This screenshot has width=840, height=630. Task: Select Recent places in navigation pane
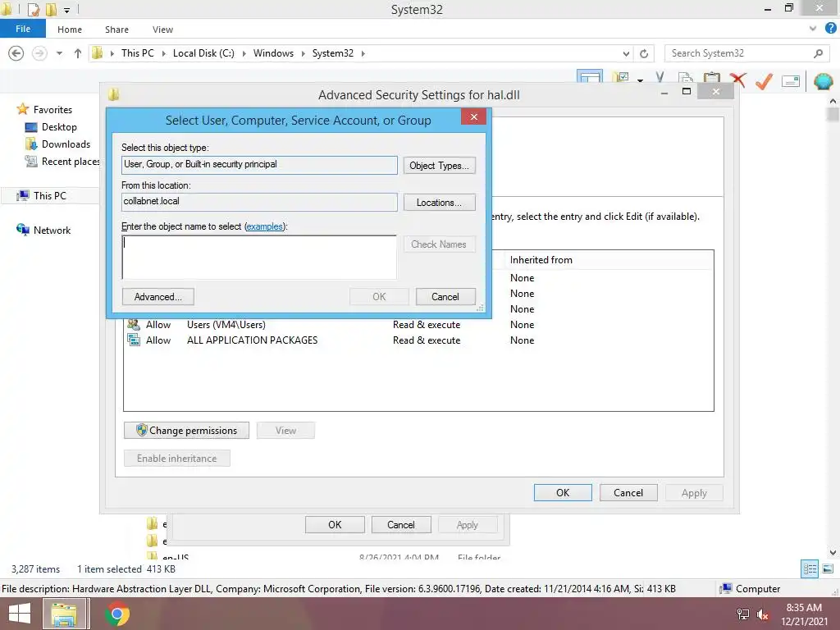pyautogui.click(x=62, y=162)
